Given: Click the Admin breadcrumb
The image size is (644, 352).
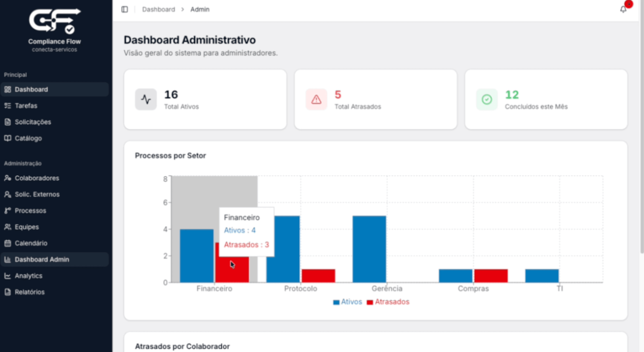Looking at the screenshot, I should click(x=200, y=9).
